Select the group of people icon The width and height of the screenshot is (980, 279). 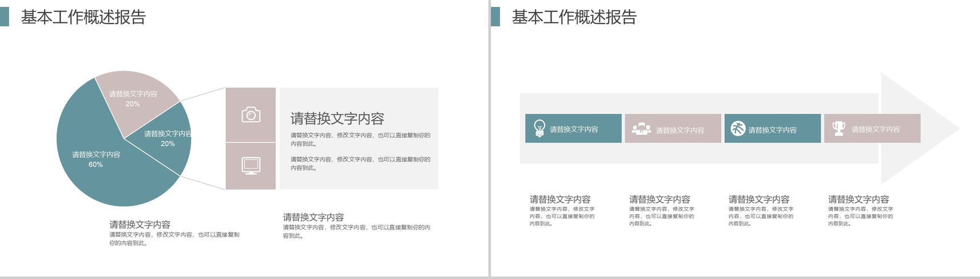coord(641,129)
